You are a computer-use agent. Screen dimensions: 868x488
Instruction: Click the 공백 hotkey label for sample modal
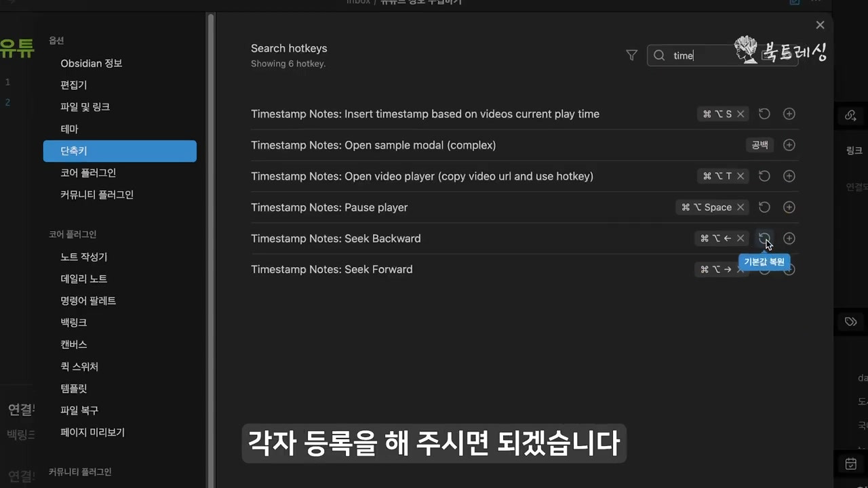[759, 145]
